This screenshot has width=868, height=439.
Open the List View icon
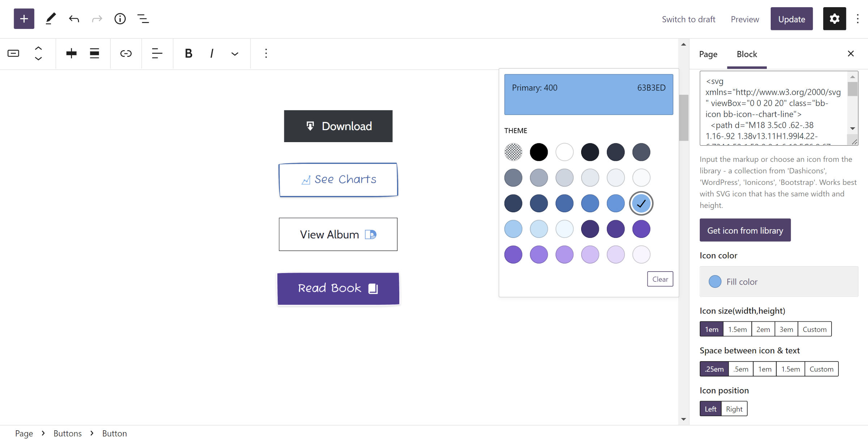(x=143, y=19)
